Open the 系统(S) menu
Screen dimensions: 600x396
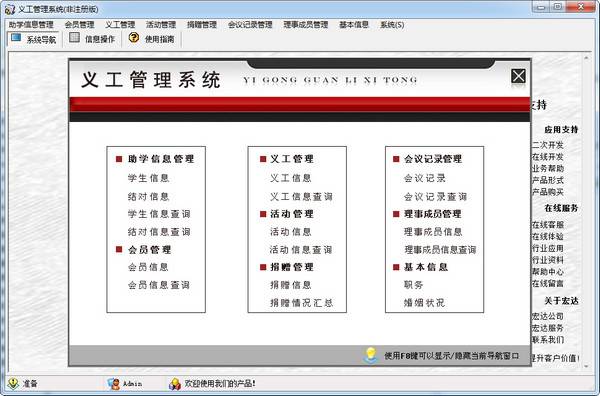392,25
